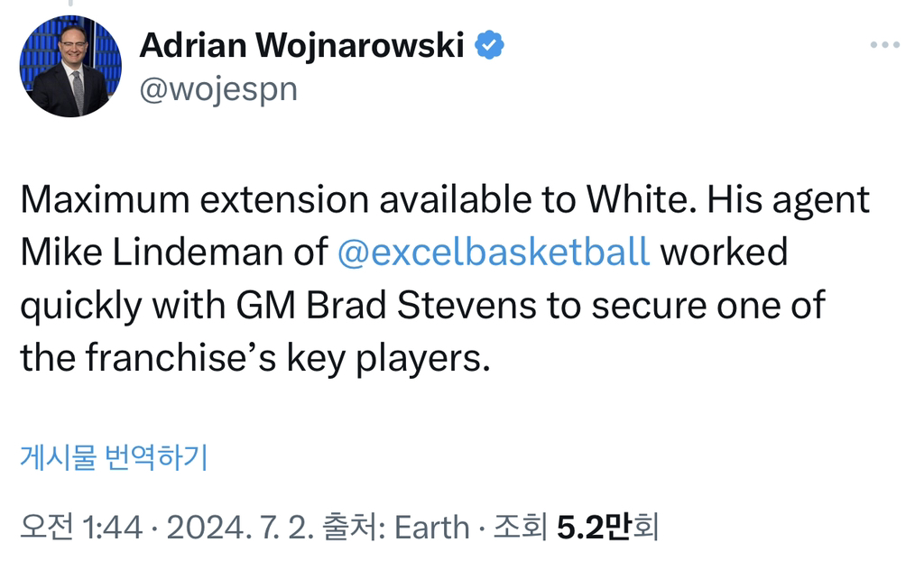The image size is (924, 570).
Task: Click the name Mike Lindeman in tweet
Action: pos(152,253)
